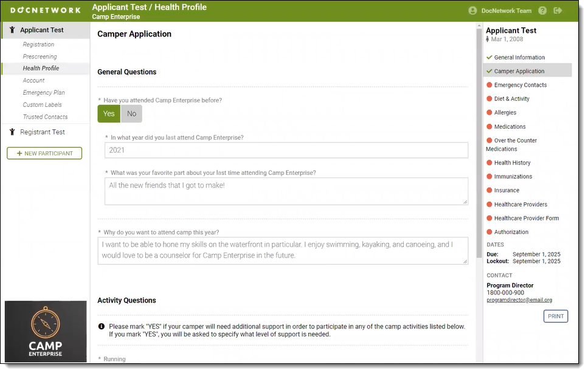Click the DocNetwork Team user avatar icon
This screenshot has height=373, width=588.
tap(472, 11)
